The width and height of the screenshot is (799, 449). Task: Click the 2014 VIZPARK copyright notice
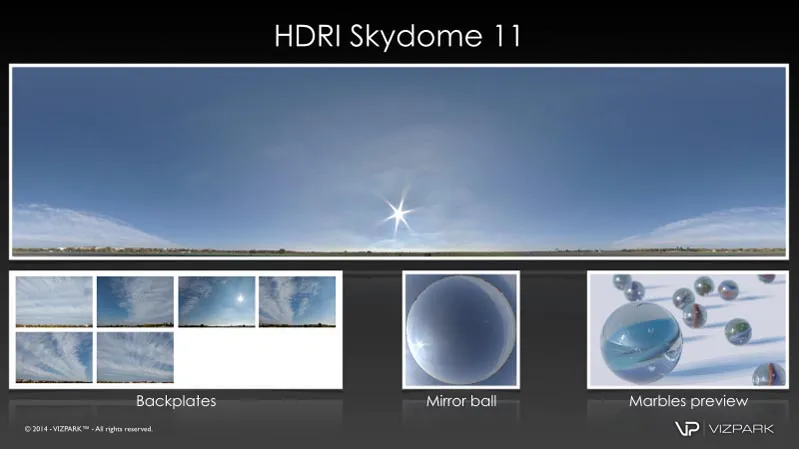click(89, 429)
